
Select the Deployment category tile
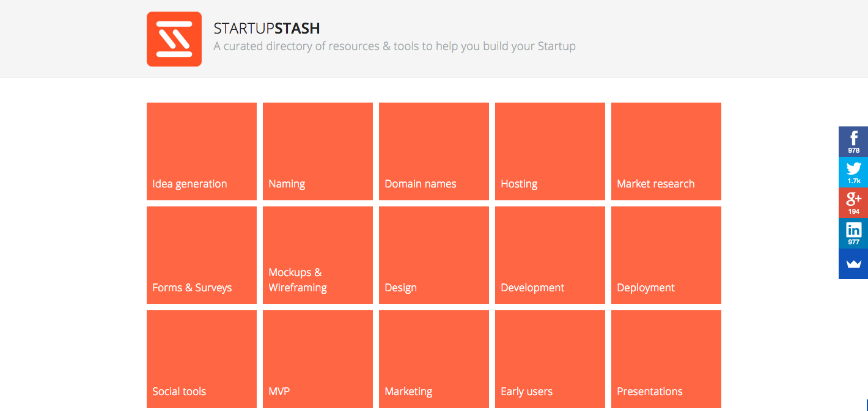click(x=666, y=255)
